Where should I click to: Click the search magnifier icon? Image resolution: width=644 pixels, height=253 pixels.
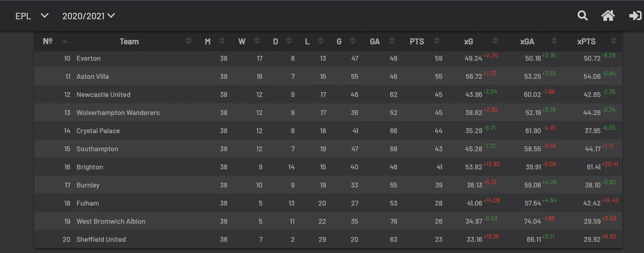click(x=582, y=16)
